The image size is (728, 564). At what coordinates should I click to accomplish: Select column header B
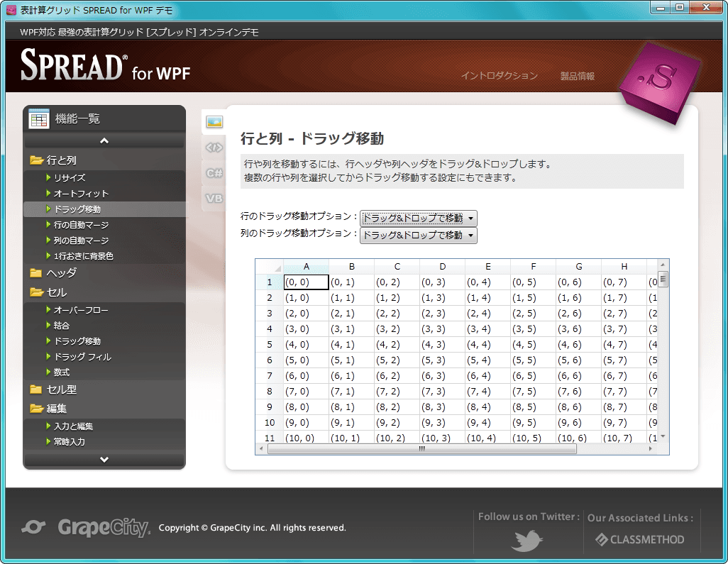click(351, 267)
